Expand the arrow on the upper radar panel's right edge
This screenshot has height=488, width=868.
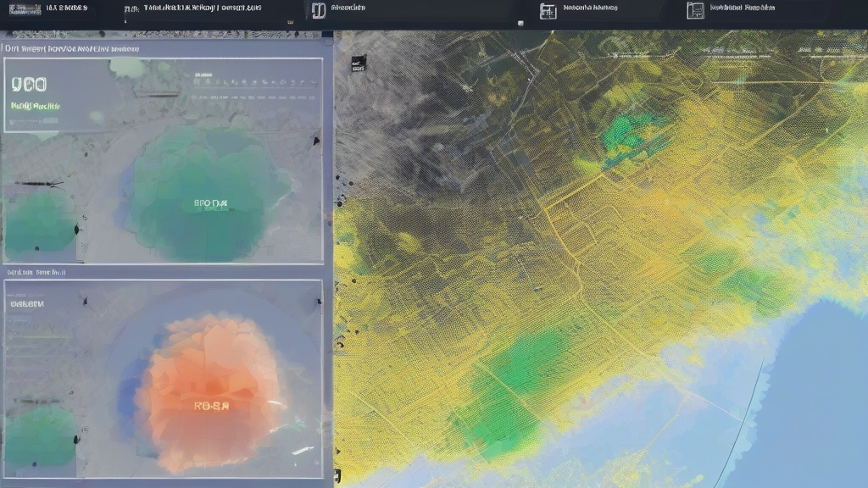317,141
